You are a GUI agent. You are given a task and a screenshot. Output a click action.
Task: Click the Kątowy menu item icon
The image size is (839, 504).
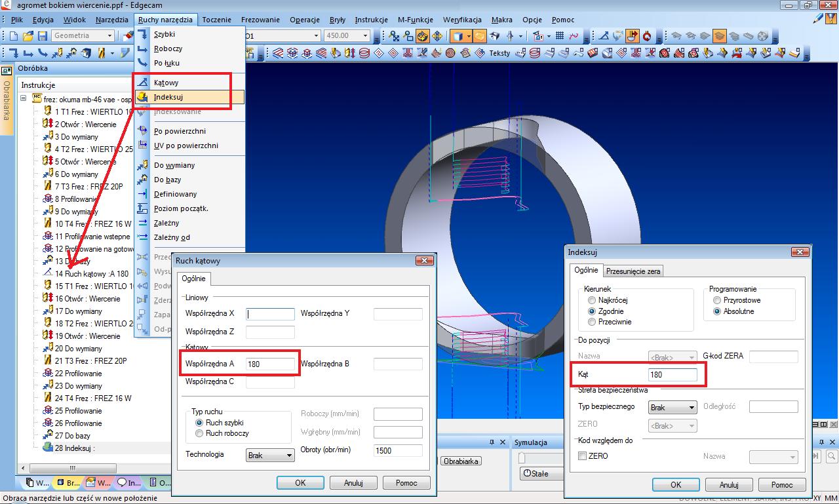(x=142, y=83)
